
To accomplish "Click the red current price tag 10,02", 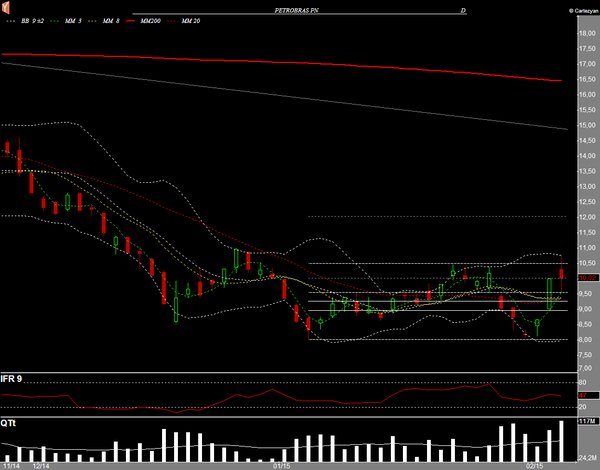I will [x=585, y=278].
